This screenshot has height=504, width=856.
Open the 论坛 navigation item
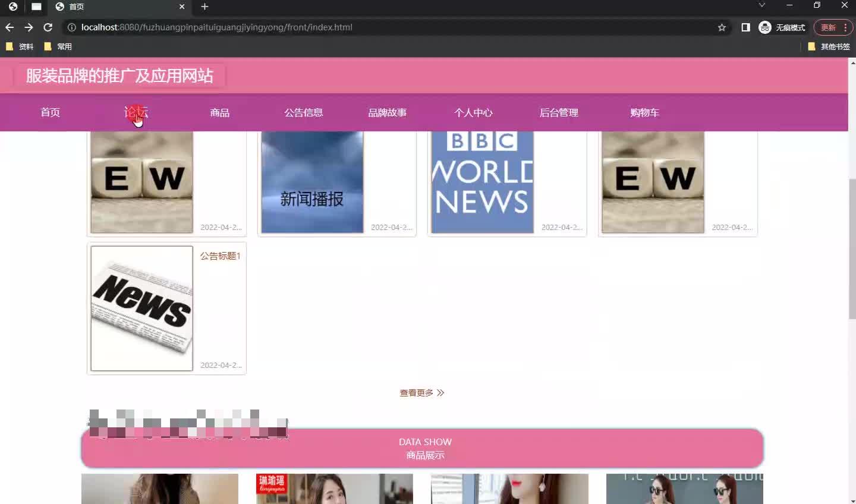click(136, 112)
